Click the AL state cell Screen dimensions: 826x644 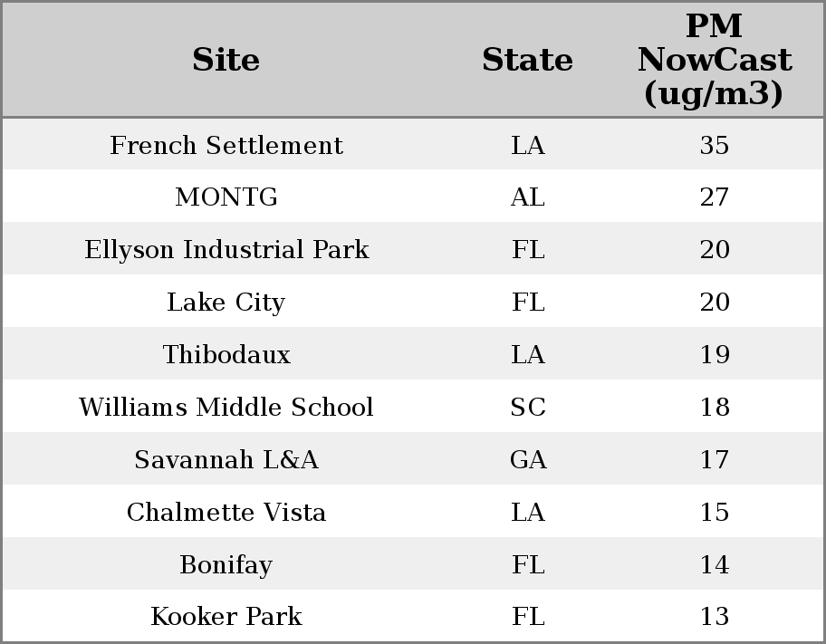[528, 197]
